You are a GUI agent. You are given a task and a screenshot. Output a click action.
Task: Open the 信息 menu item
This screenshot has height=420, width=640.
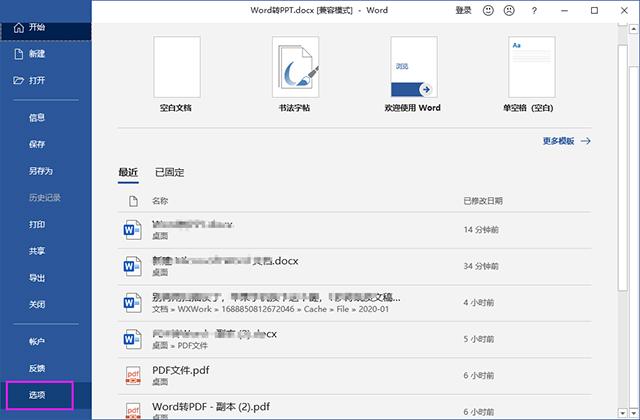(x=37, y=118)
